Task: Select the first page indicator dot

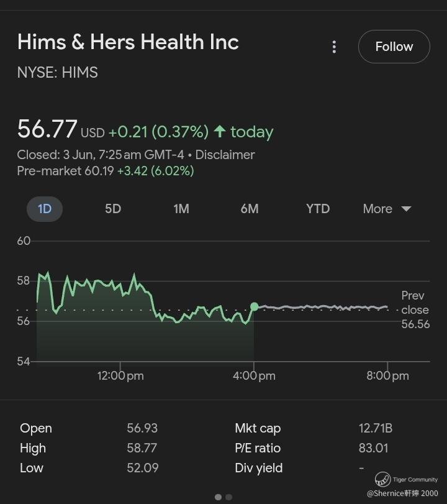Action: coord(218,497)
